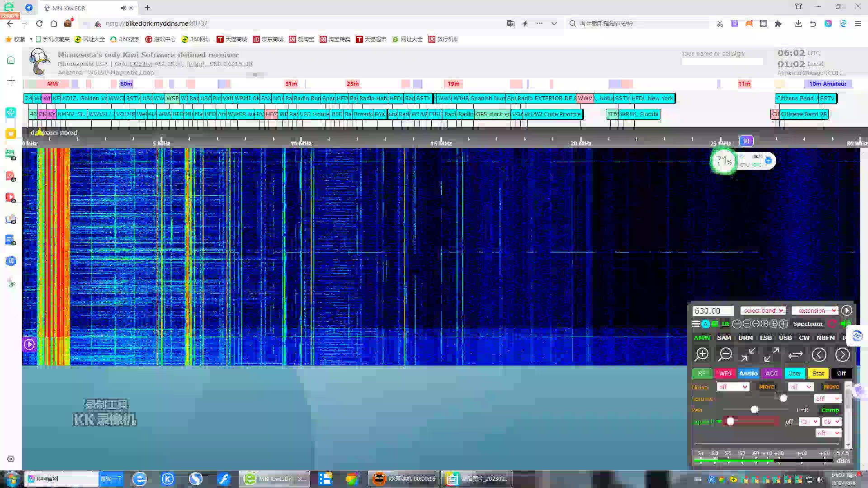Select NBFM demodulation mode
This screenshot has height=488, width=868.
(826, 338)
